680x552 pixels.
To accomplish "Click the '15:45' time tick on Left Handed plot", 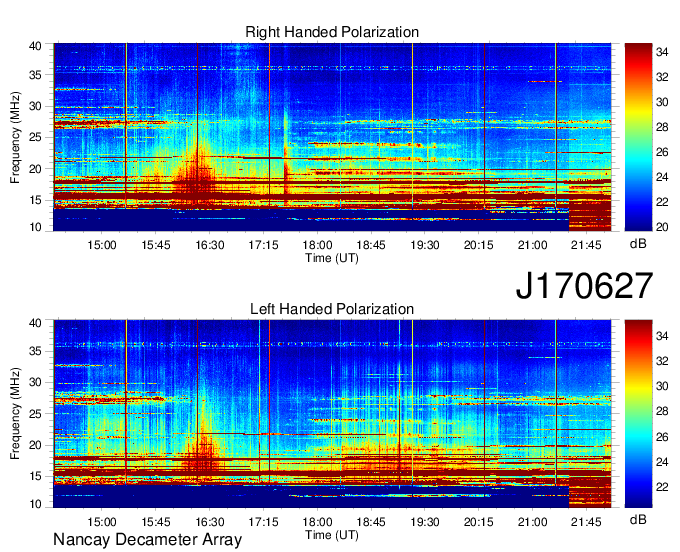I will point(155,522).
